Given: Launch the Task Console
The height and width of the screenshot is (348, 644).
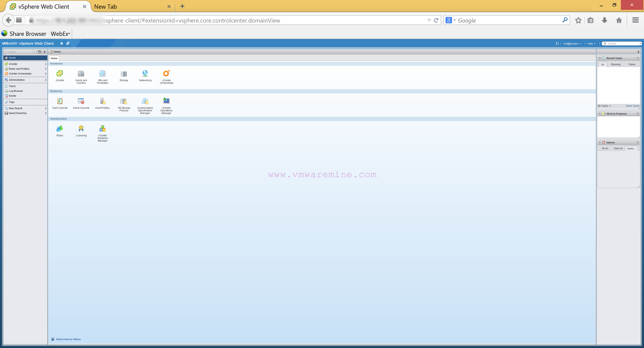Looking at the screenshot, I should click(60, 101).
